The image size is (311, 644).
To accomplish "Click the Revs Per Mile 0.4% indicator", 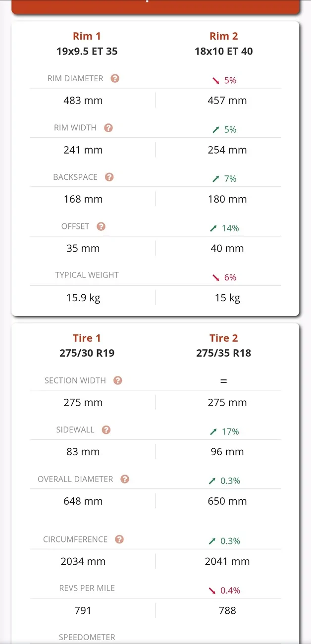I will pyautogui.click(x=224, y=590).
